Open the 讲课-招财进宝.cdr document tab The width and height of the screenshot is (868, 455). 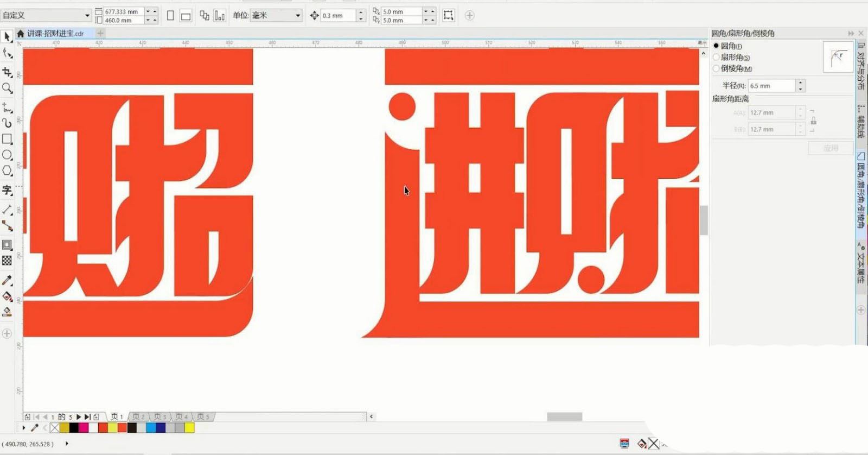(55, 34)
